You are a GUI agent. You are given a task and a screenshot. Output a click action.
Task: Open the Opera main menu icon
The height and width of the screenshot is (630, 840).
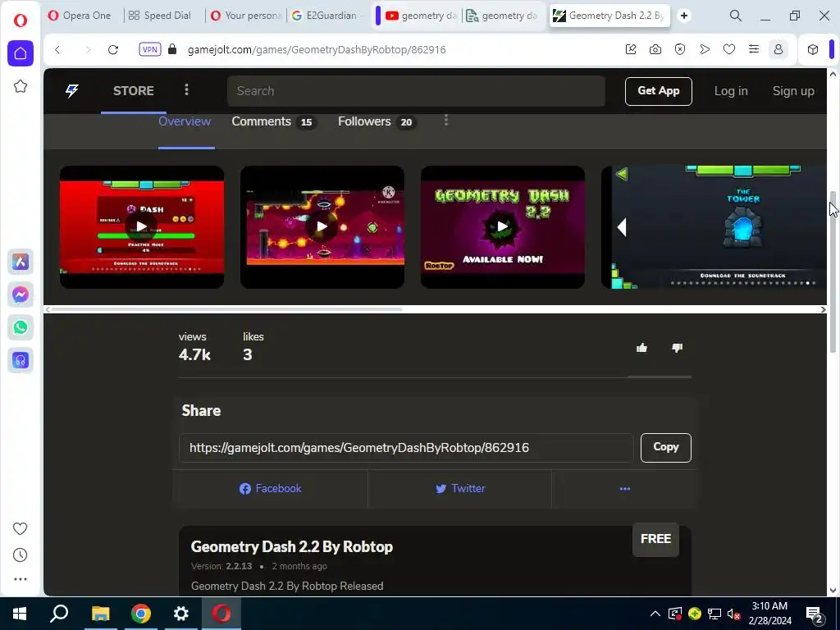(x=21, y=21)
